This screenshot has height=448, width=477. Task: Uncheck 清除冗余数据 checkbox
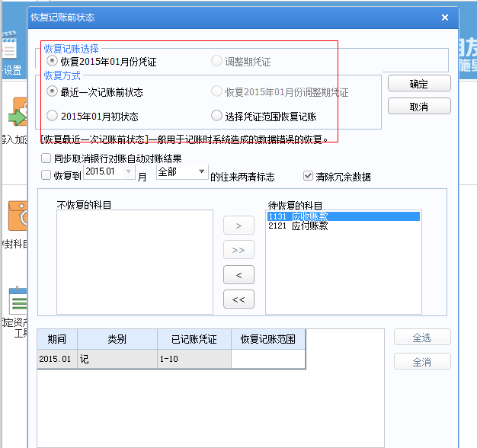tap(308, 176)
